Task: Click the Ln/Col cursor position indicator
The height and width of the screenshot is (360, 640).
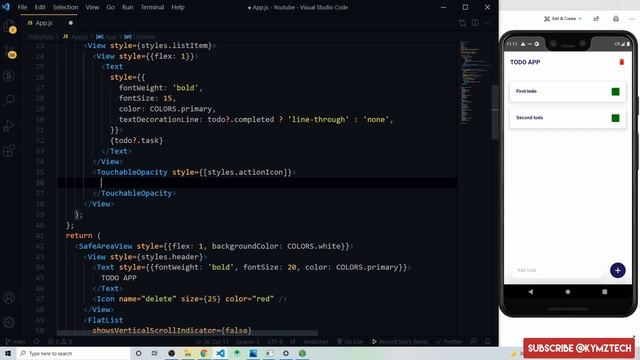Action: coord(212,341)
